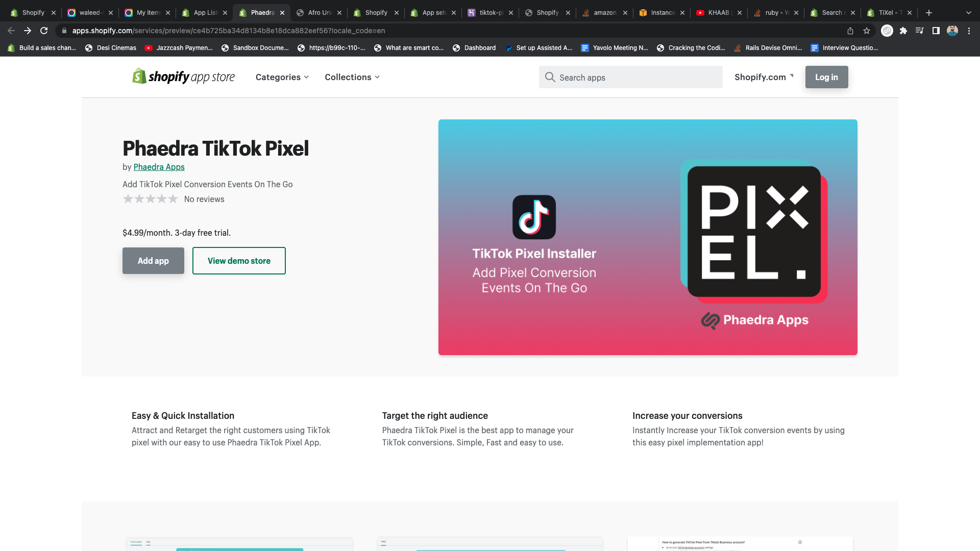Click the Add app button
980x551 pixels.
(x=153, y=261)
